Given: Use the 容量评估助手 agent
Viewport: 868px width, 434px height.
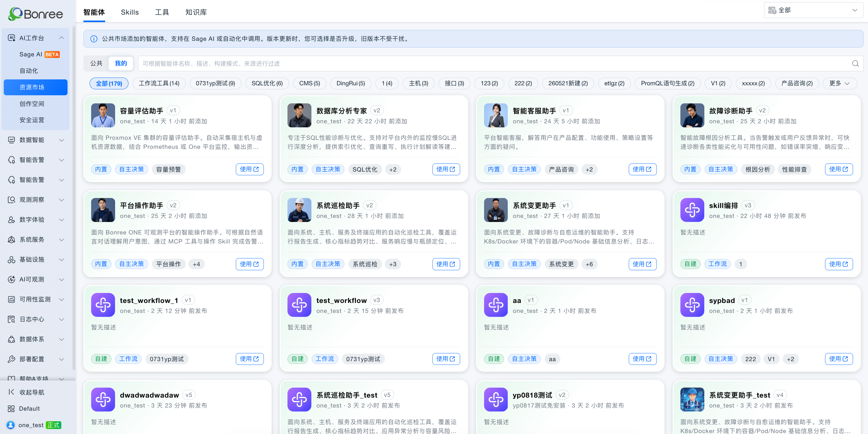Looking at the screenshot, I should pos(249,169).
